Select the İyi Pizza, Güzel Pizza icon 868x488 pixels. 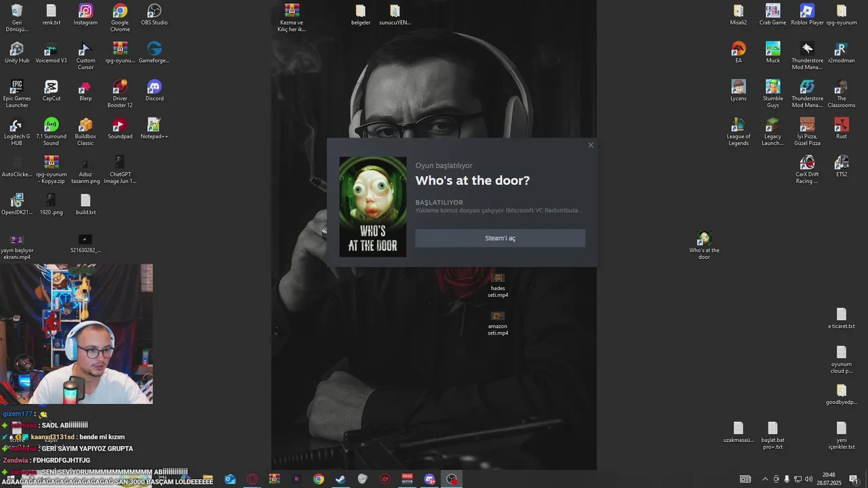(x=807, y=131)
